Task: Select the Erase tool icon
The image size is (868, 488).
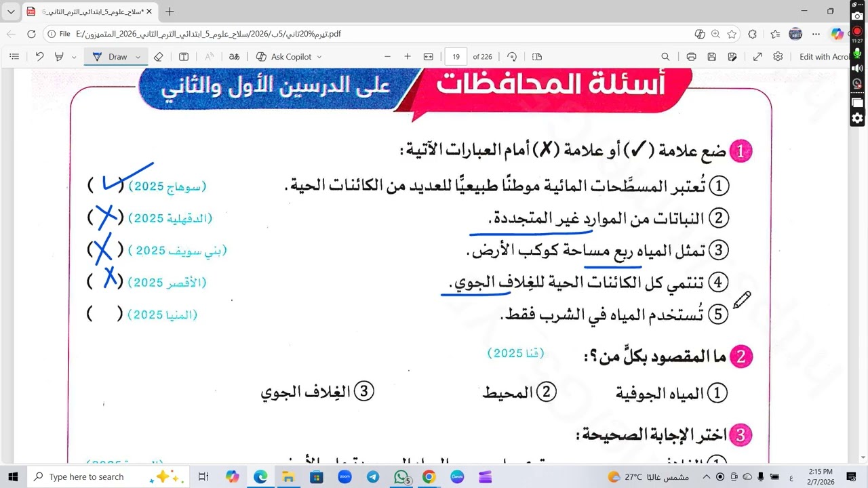Action: (x=158, y=57)
